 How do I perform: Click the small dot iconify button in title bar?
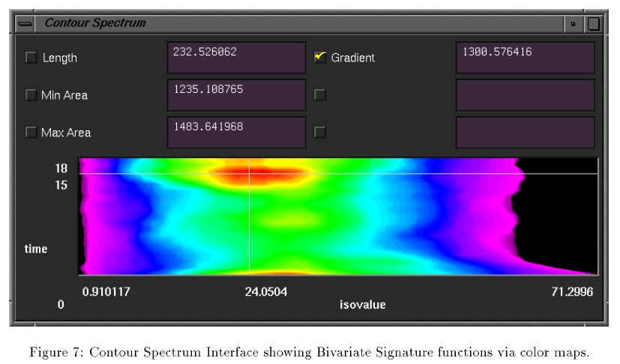click(573, 24)
